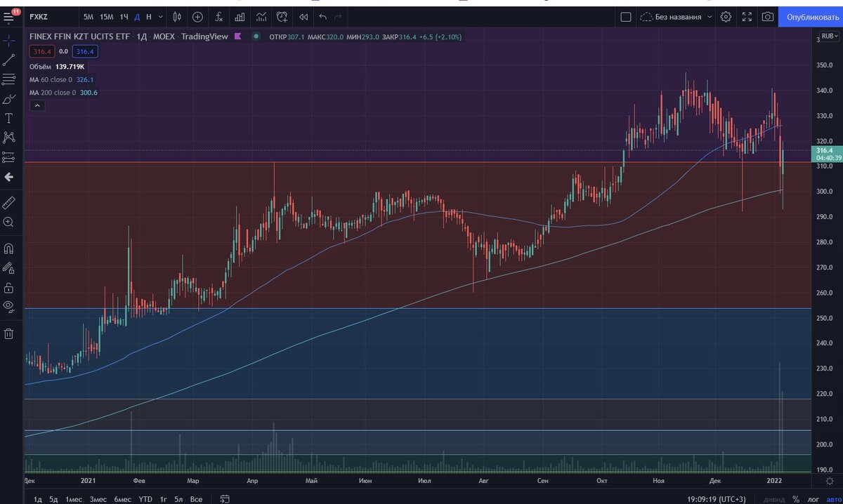
Task: Select the measure ruler tool
Action: click(9, 203)
